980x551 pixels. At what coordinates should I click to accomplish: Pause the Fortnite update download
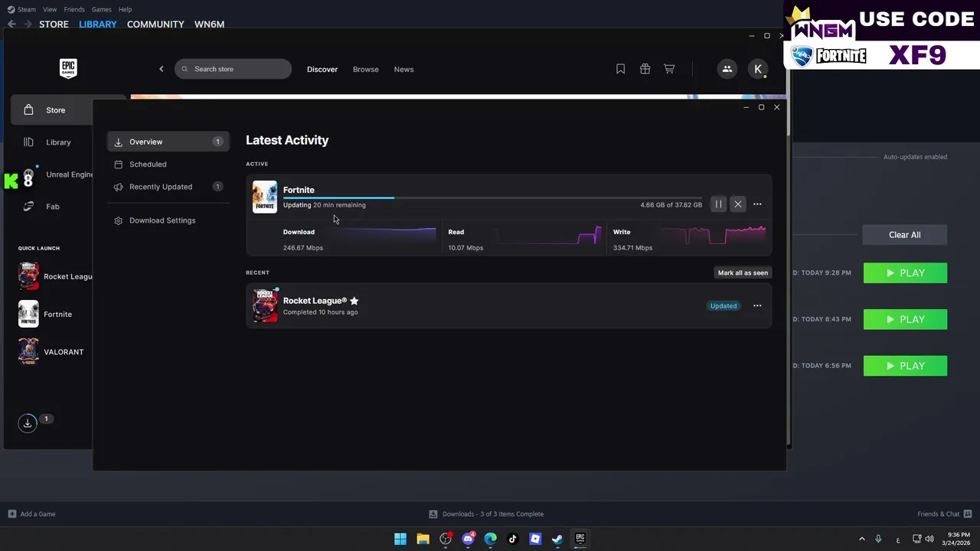pyautogui.click(x=718, y=204)
